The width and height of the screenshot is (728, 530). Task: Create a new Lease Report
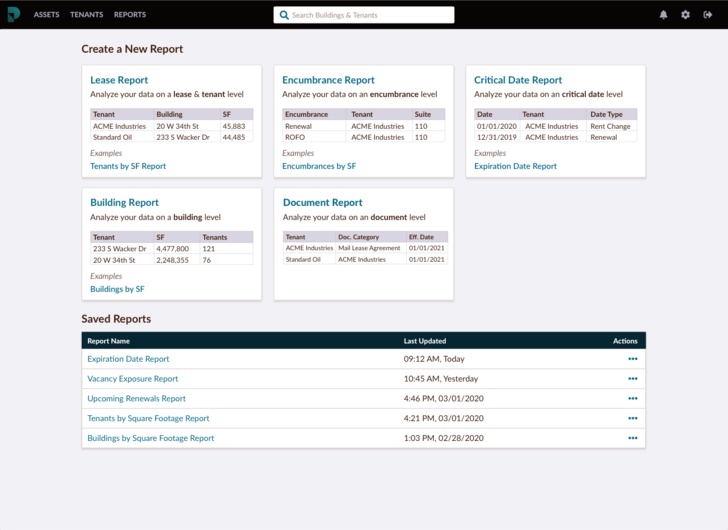(x=119, y=80)
